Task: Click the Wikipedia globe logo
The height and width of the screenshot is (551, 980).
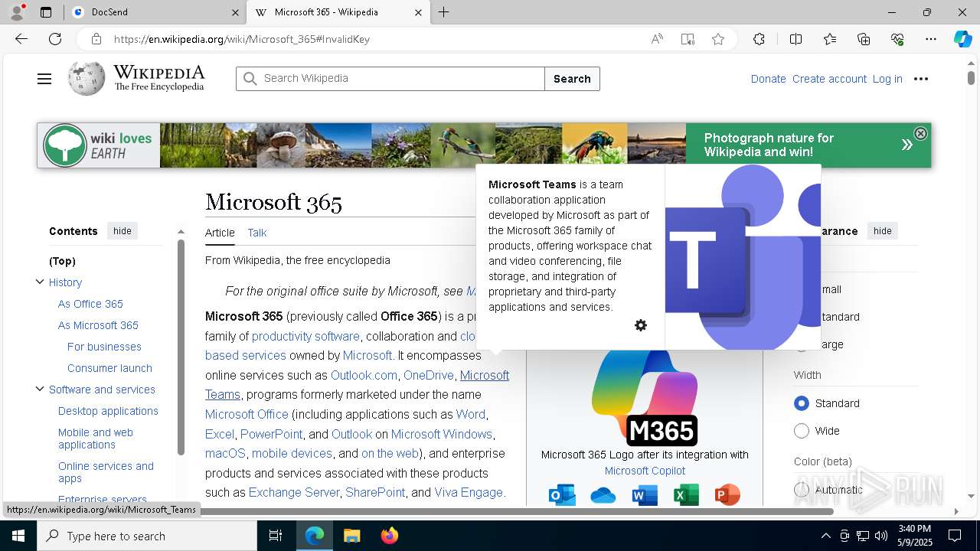Action: pyautogui.click(x=86, y=79)
